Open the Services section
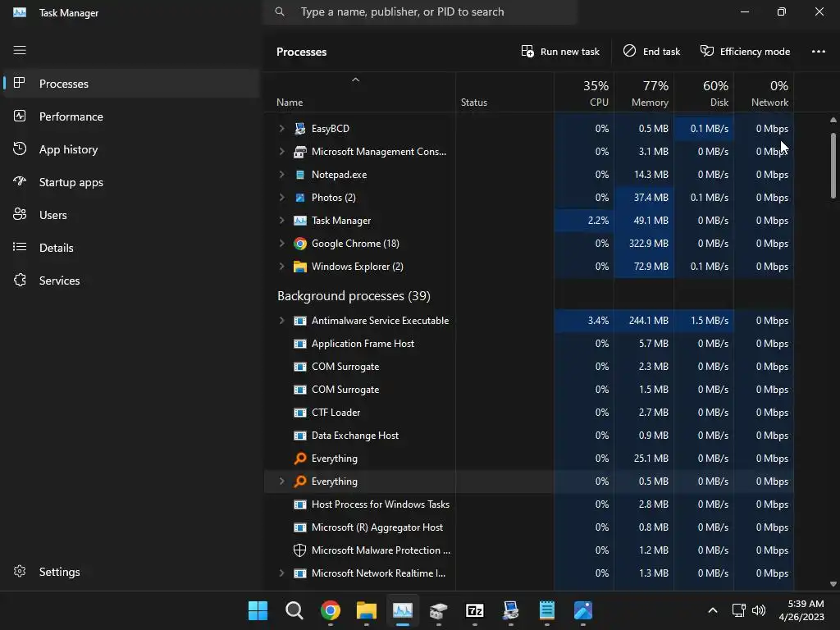This screenshot has width=840, height=630. coord(131,281)
